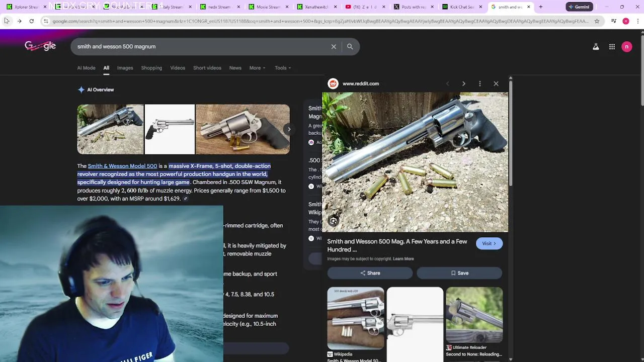Image resolution: width=644 pixels, height=362 pixels.
Task: Enlarge the large revolver preview photo
Action: (x=415, y=162)
